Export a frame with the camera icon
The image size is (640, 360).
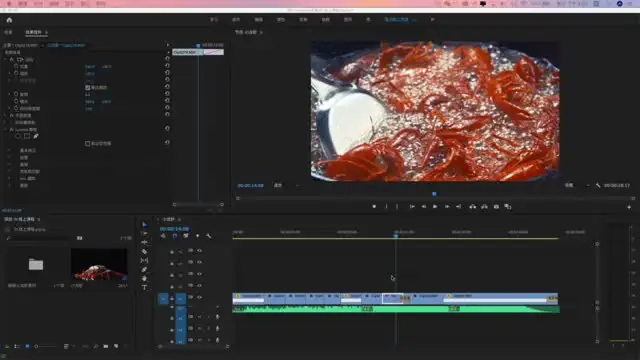coord(496,207)
